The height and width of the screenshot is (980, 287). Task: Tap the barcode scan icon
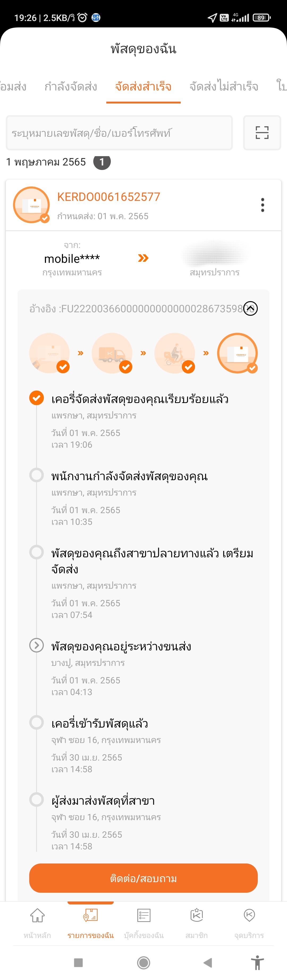click(x=262, y=132)
